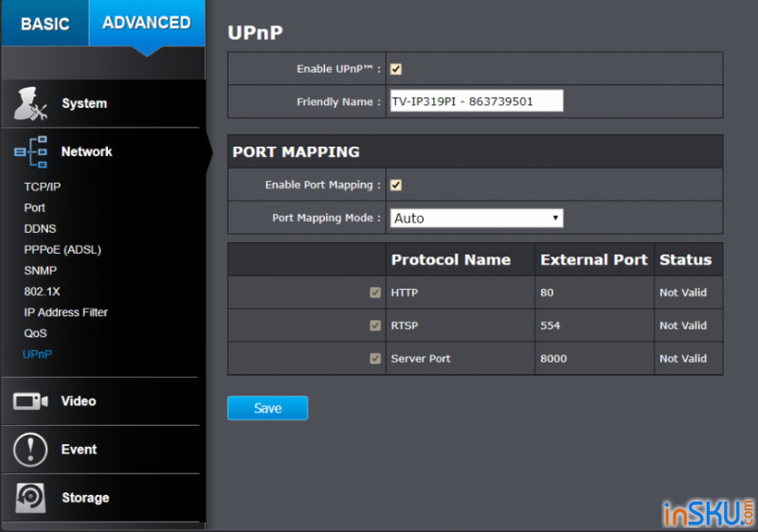Toggle the RTSP protocol checkbox

375,326
